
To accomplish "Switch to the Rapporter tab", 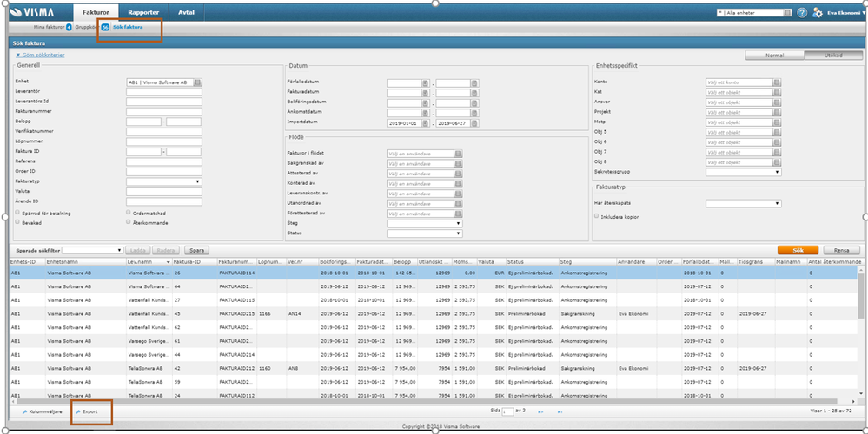I will click(x=143, y=11).
